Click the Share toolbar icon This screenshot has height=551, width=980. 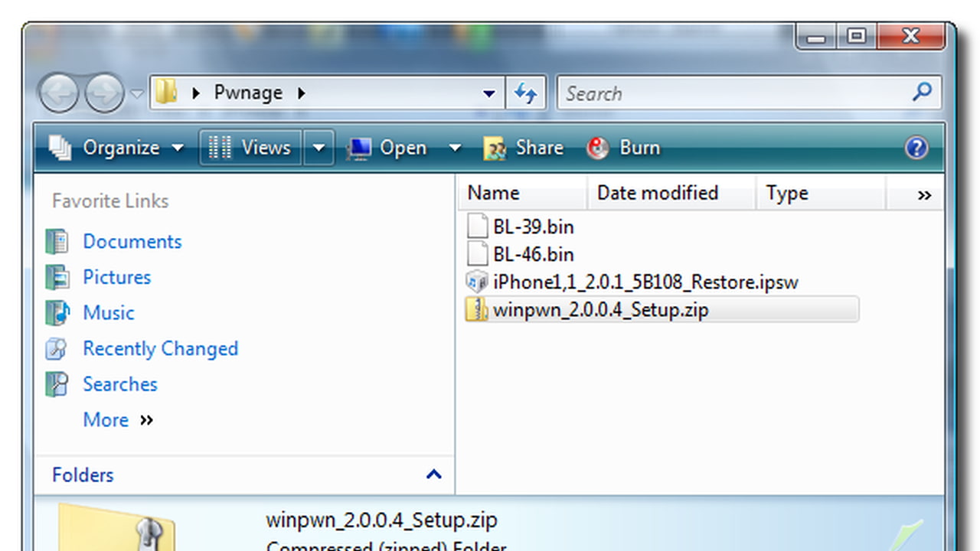495,148
